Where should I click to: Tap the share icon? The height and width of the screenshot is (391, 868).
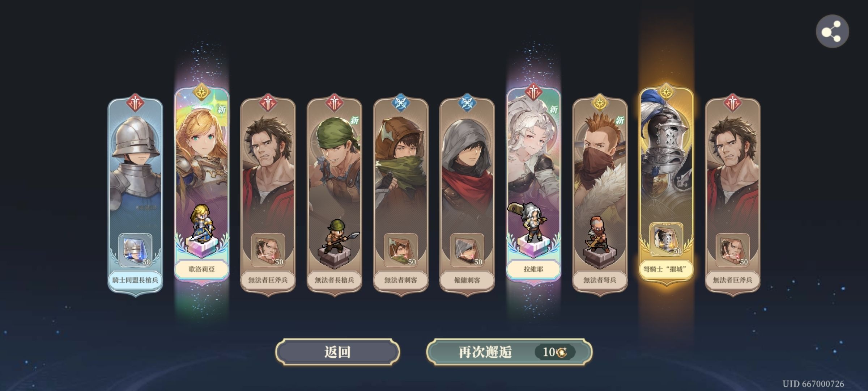pos(832,31)
